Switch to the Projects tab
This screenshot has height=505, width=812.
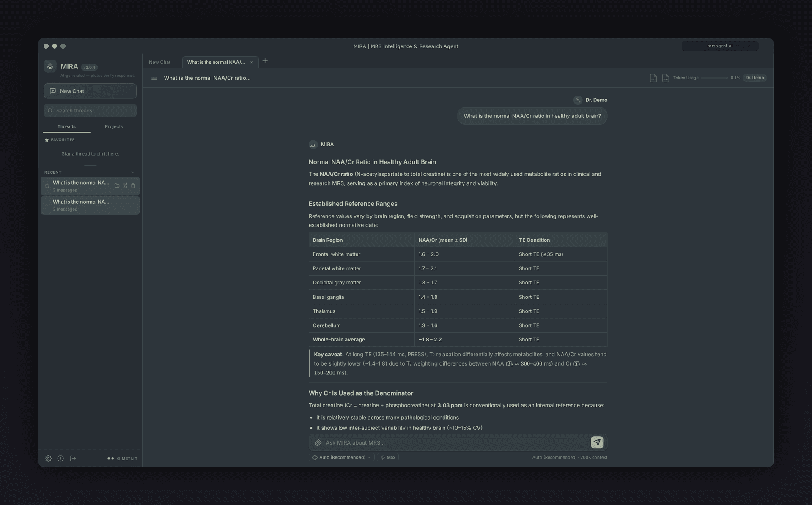(x=113, y=126)
